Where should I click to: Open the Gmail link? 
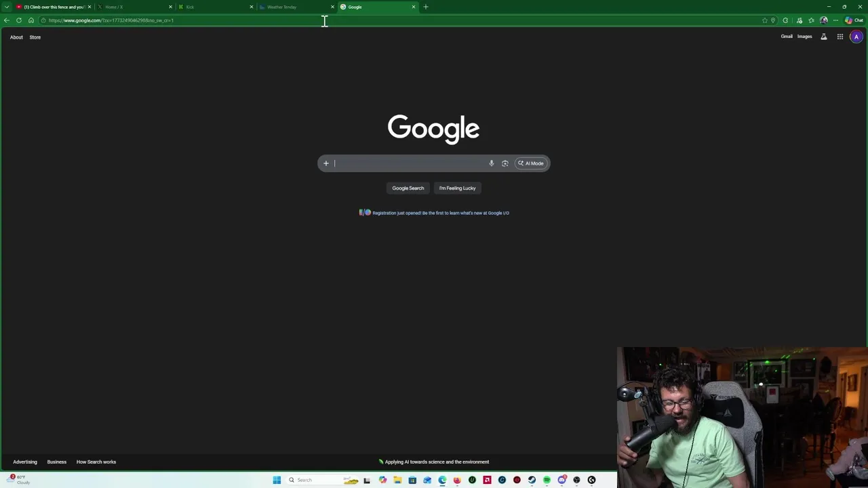pyautogui.click(x=787, y=37)
